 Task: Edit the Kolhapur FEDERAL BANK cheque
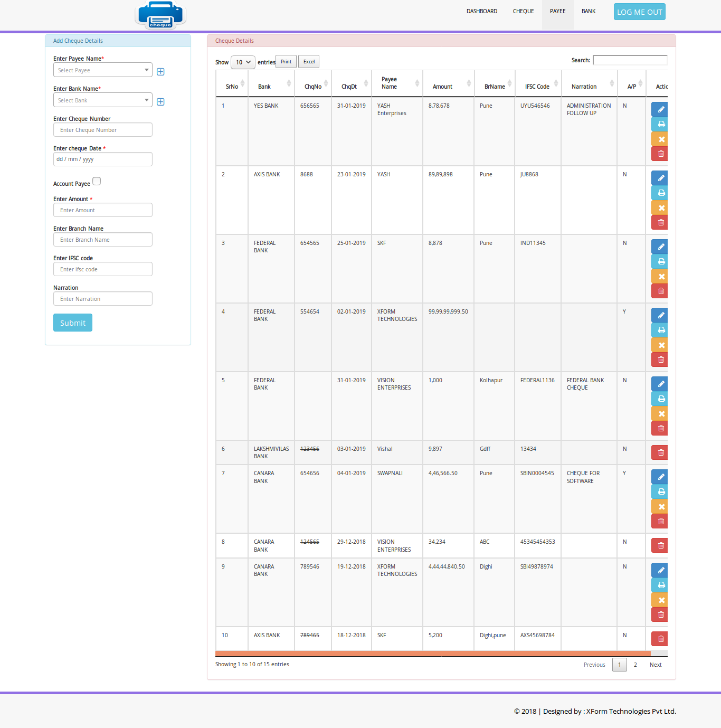[x=660, y=384]
